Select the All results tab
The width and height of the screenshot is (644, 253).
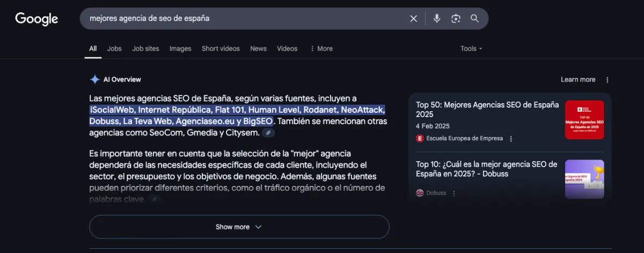click(93, 48)
